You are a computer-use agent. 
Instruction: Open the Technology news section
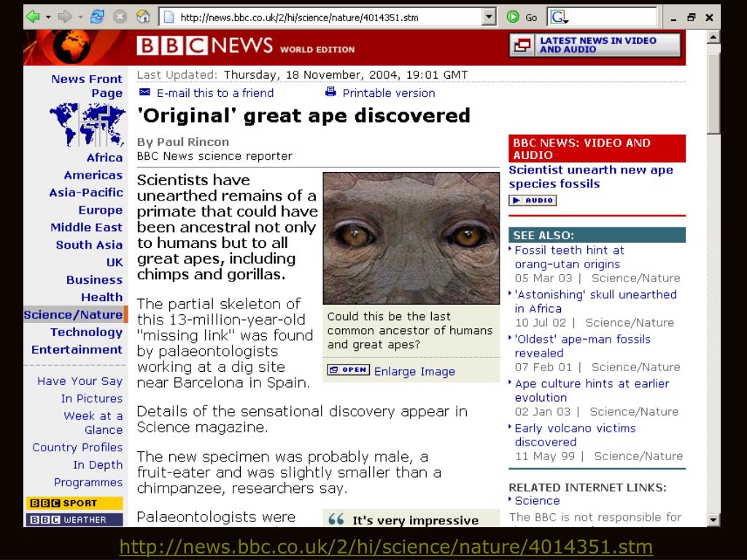pyautogui.click(x=86, y=332)
